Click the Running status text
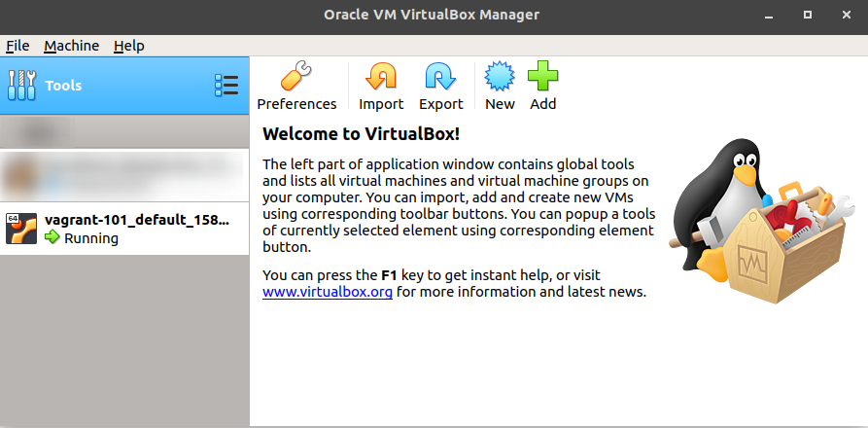 click(91, 238)
